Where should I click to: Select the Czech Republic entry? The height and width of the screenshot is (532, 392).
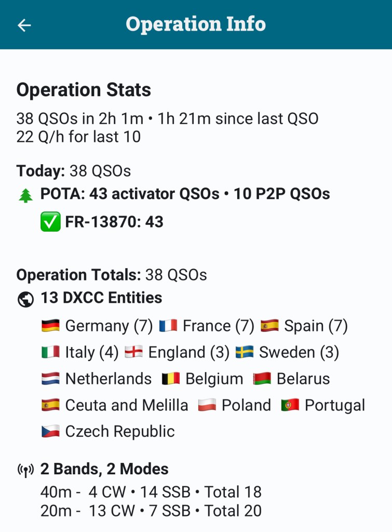coord(107,431)
